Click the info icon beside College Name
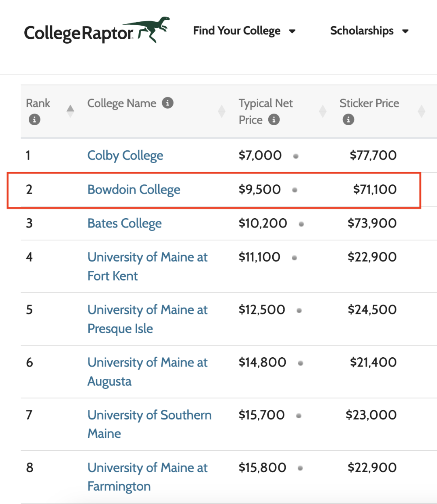This screenshot has height=504, width=437. coord(168,103)
